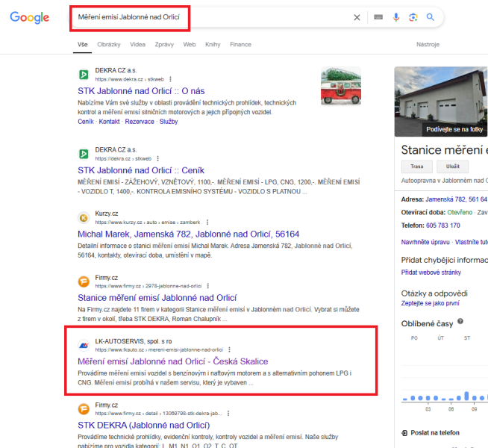Image resolution: width=488 pixels, height=448 pixels.
Task: Click the Navrhněte úpravu link
Action: [x=425, y=242]
